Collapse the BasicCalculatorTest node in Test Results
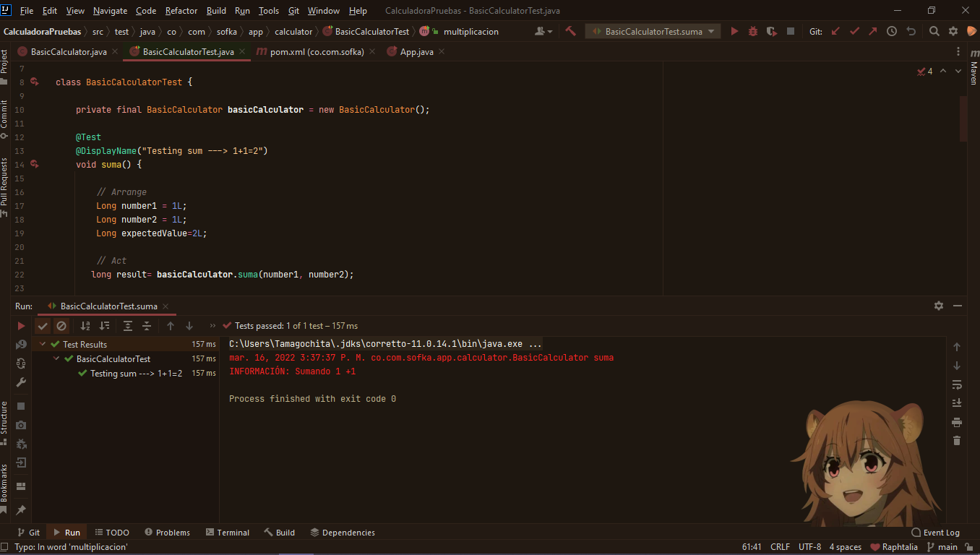The width and height of the screenshot is (980, 555). coord(56,358)
